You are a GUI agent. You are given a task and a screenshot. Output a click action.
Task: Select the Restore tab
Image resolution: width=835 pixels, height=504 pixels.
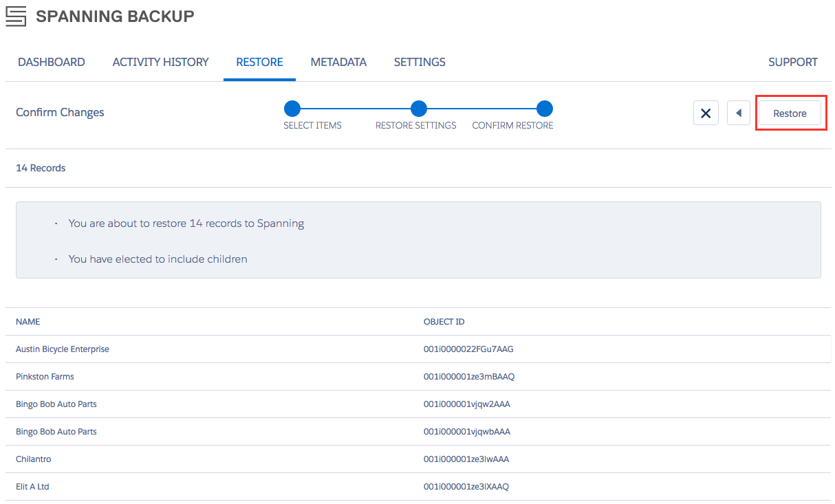tap(259, 62)
